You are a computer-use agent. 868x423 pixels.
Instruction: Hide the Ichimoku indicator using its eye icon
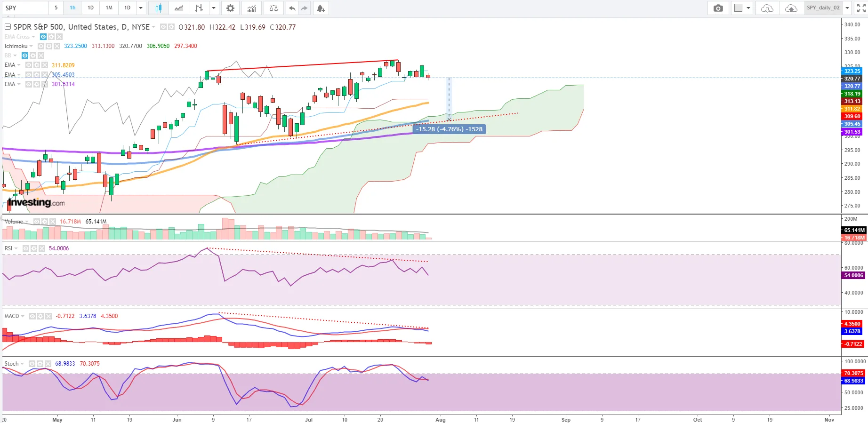pyautogui.click(x=41, y=46)
